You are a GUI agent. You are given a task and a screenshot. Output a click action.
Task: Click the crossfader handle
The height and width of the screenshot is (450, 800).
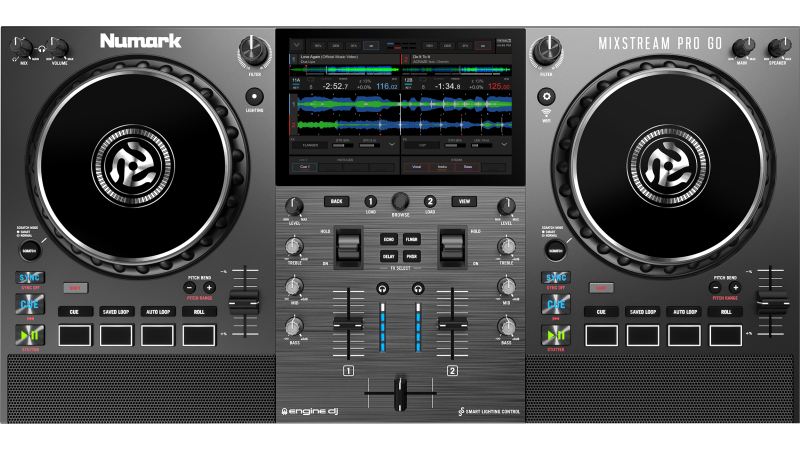pos(400,392)
